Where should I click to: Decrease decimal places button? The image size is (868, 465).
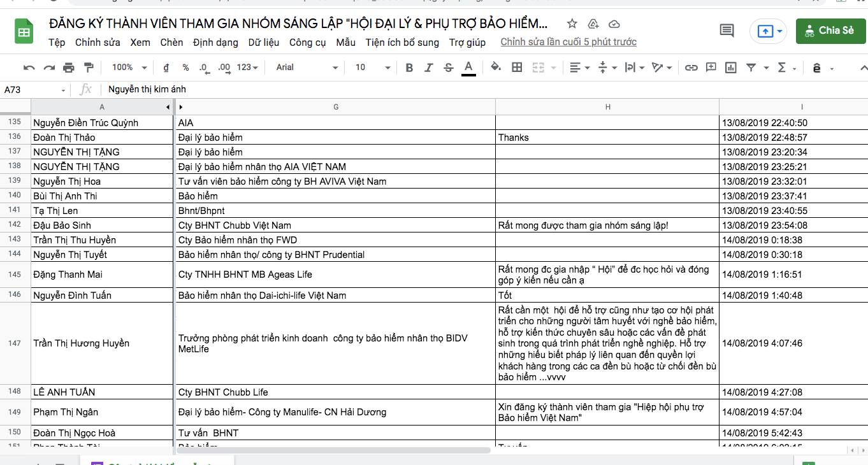(204, 68)
